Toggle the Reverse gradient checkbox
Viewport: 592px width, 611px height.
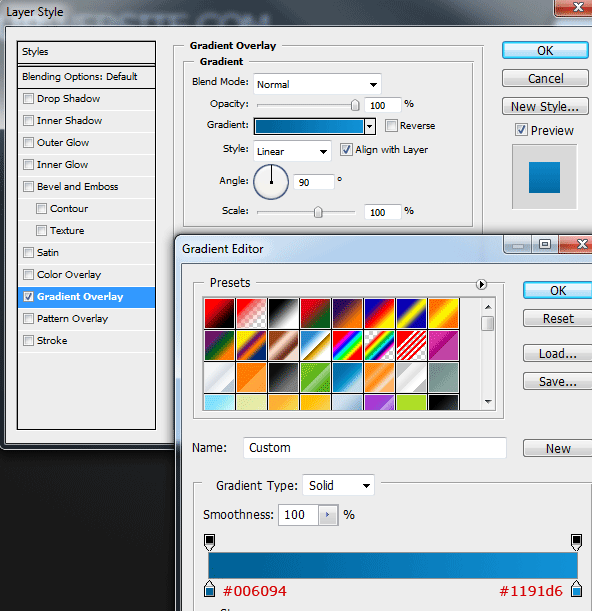coord(391,125)
